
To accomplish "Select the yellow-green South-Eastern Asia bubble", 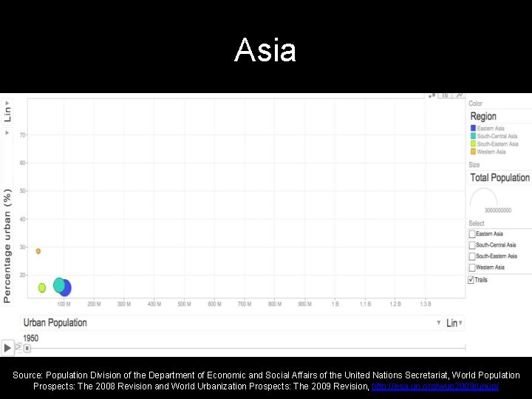I will [x=41, y=287].
